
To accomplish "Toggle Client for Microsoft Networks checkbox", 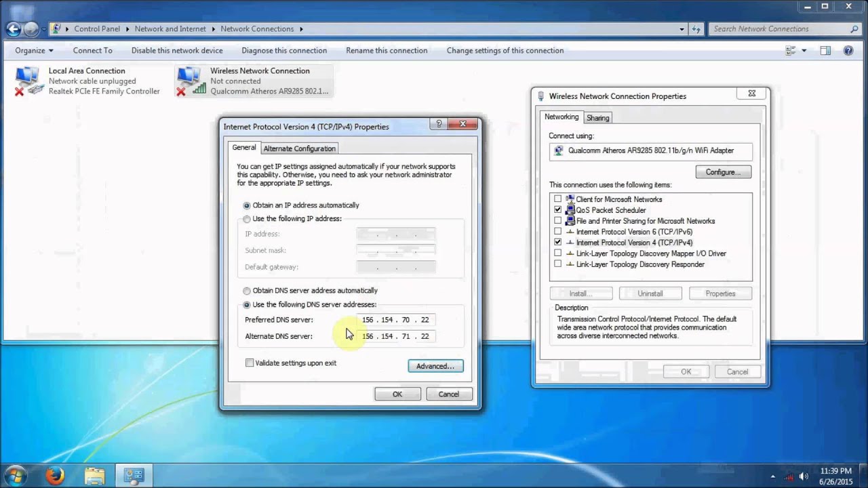I will [558, 199].
